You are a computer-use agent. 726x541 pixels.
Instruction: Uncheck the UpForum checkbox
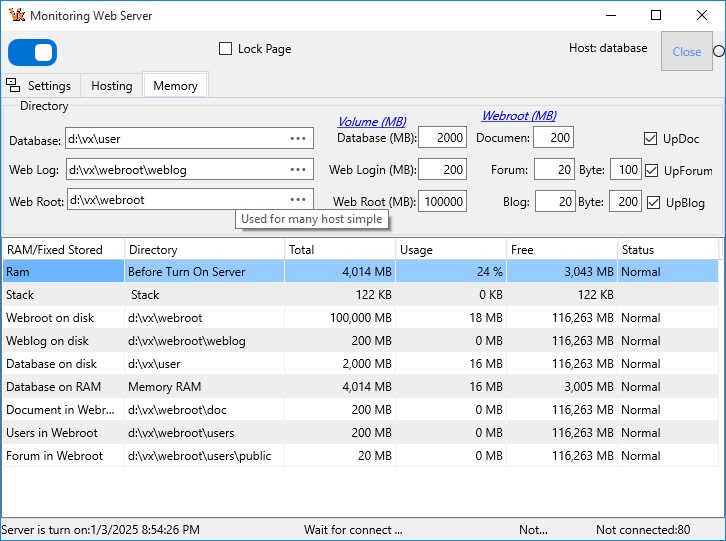click(x=653, y=170)
